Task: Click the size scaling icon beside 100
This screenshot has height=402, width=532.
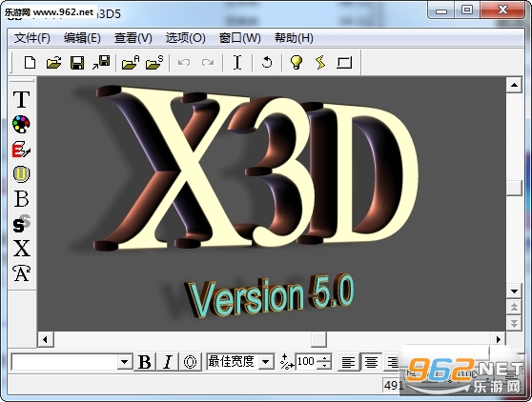Action: (287, 362)
